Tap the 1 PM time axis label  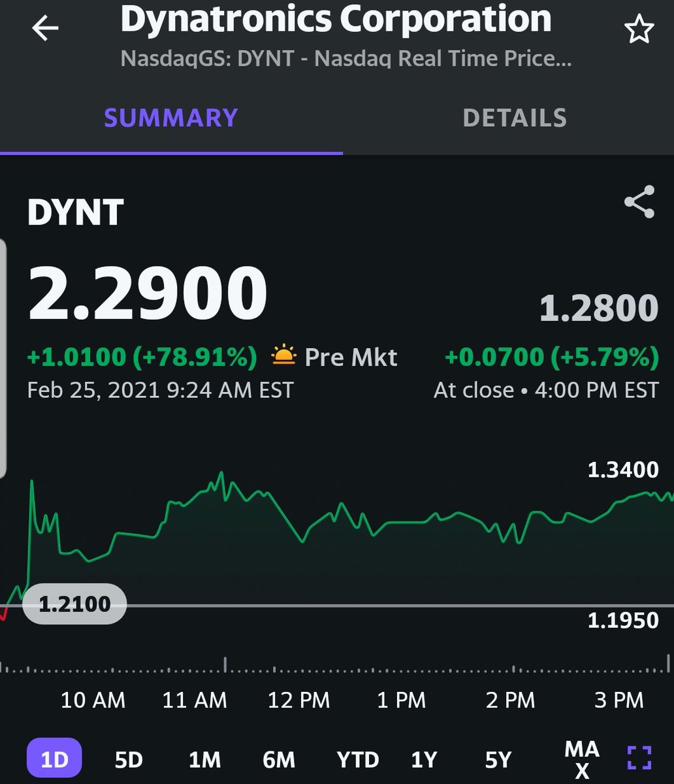coord(401,700)
